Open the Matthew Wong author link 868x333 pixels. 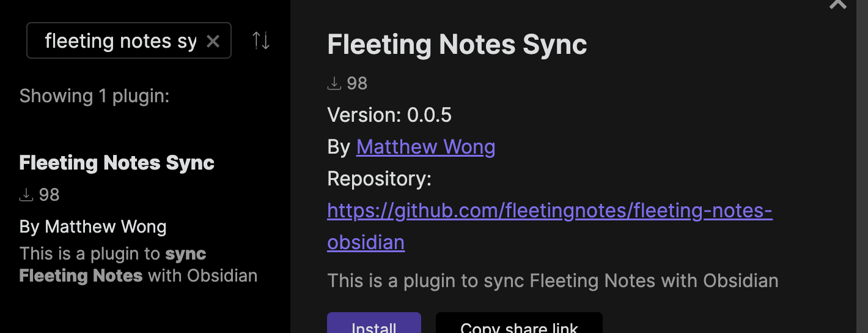[425, 147]
